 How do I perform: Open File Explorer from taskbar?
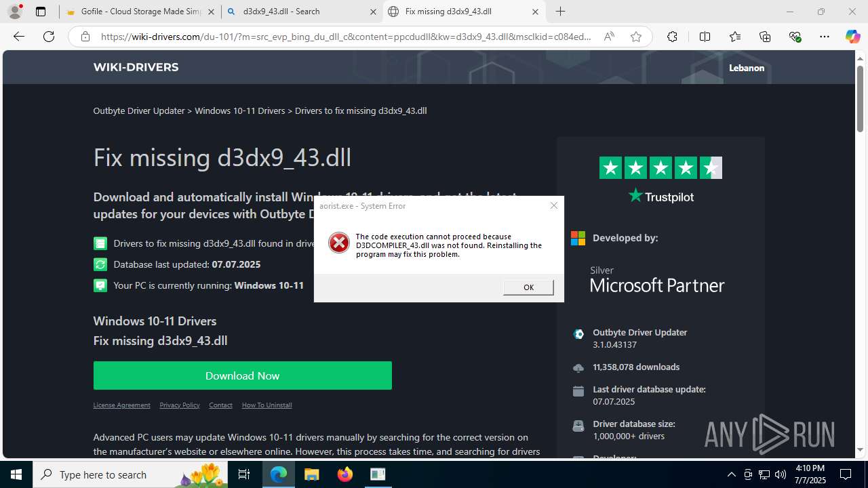point(311,474)
